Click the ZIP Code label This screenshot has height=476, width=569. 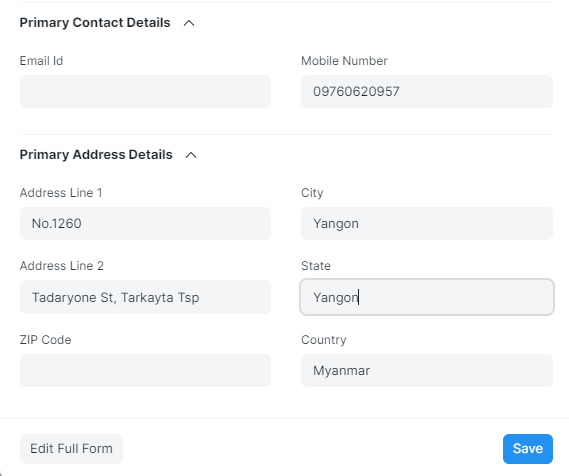[x=46, y=340]
